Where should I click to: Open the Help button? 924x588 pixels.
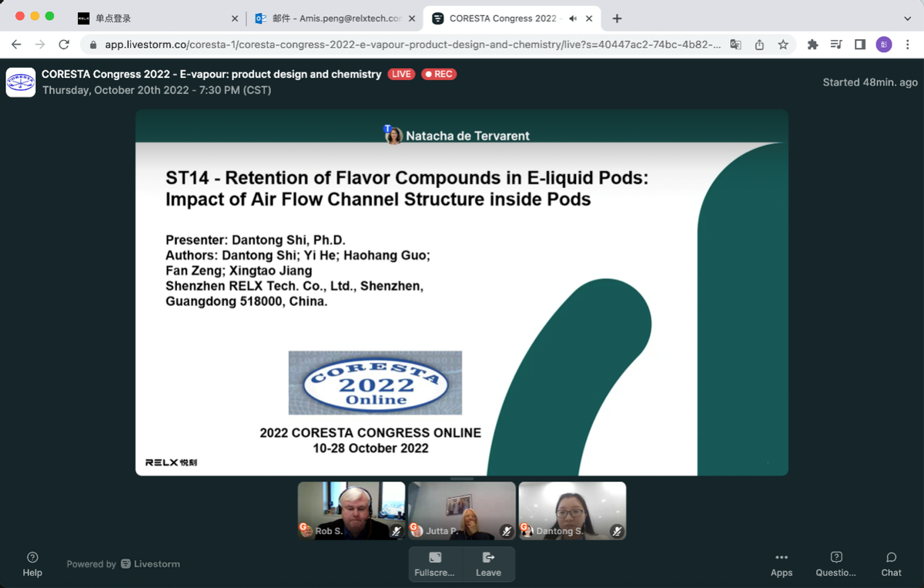[32, 564]
